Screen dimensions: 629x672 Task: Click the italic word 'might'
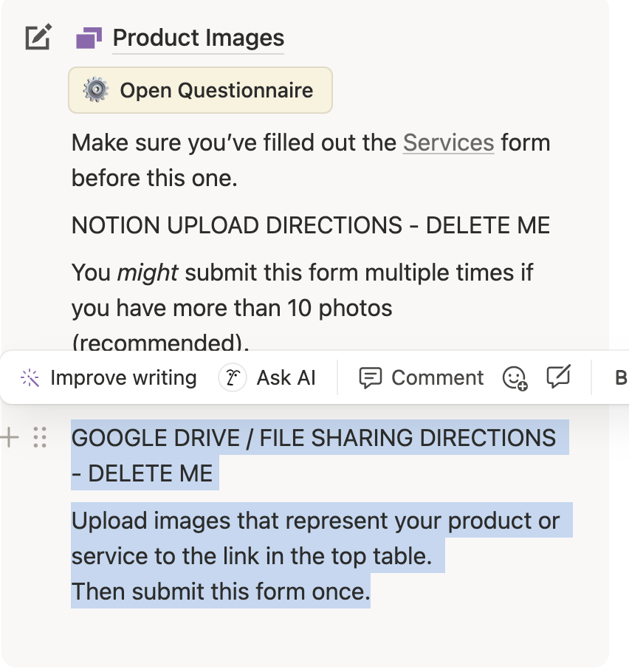pos(148,272)
